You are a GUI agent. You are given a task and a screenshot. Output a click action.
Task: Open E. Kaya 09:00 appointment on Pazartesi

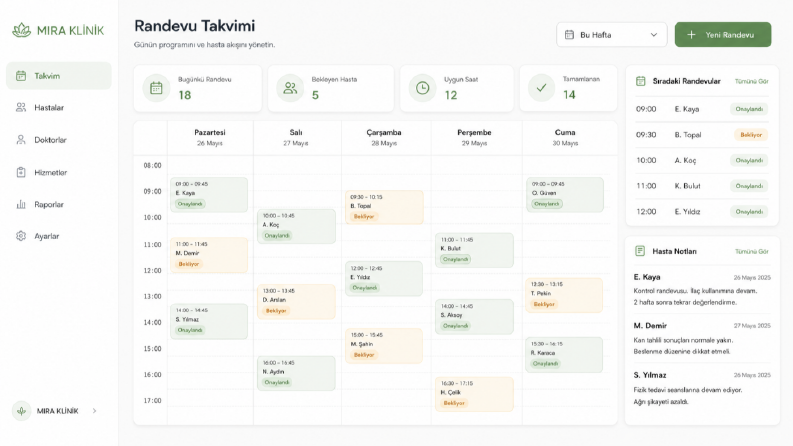209,194
